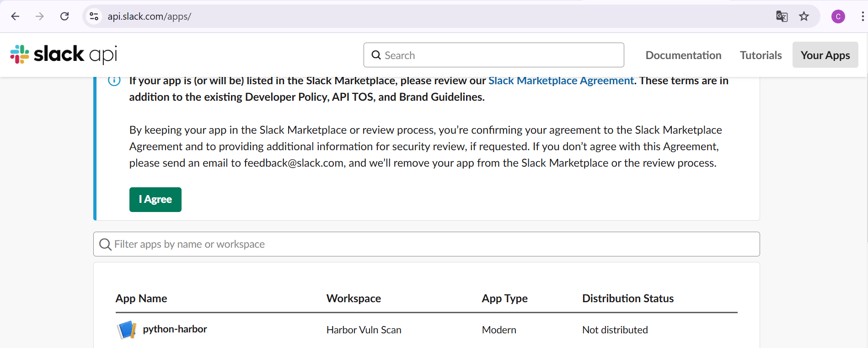The image size is (868, 348).
Task: Click the filter apps by name field
Action: point(426,244)
